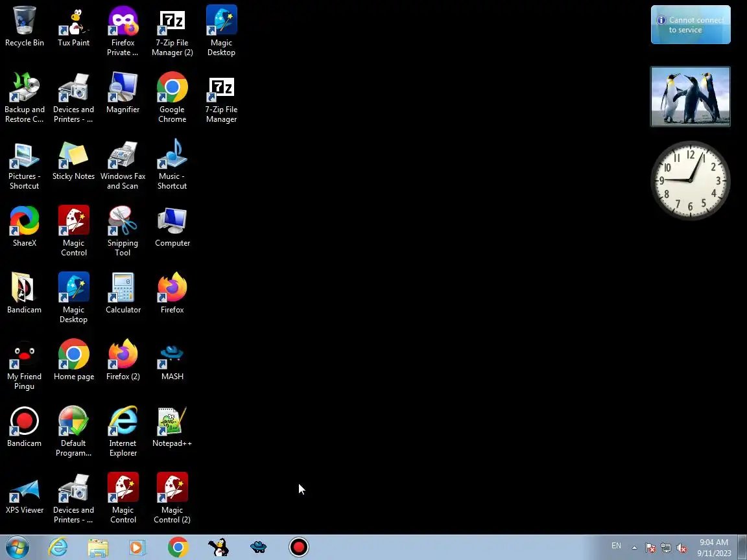Open the EN language bar selector
The height and width of the screenshot is (560, 747).
(x=616, y=546)
